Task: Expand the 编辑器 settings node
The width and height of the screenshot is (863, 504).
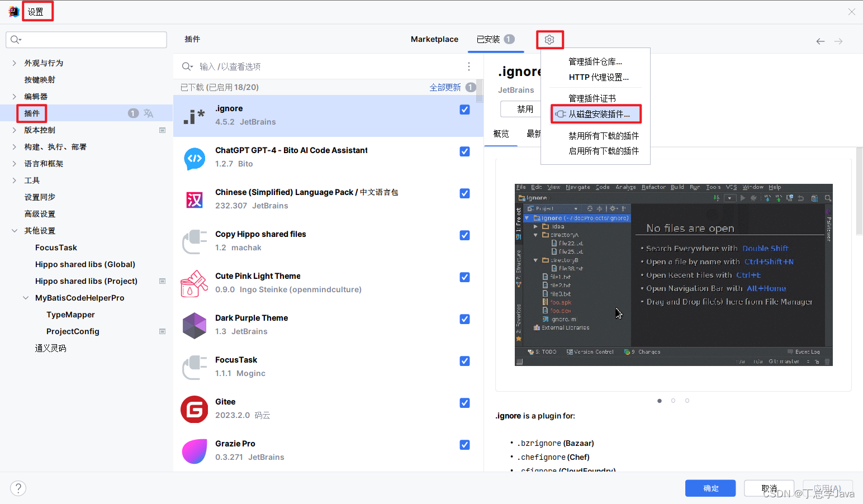Action: (x=15, y=97)
